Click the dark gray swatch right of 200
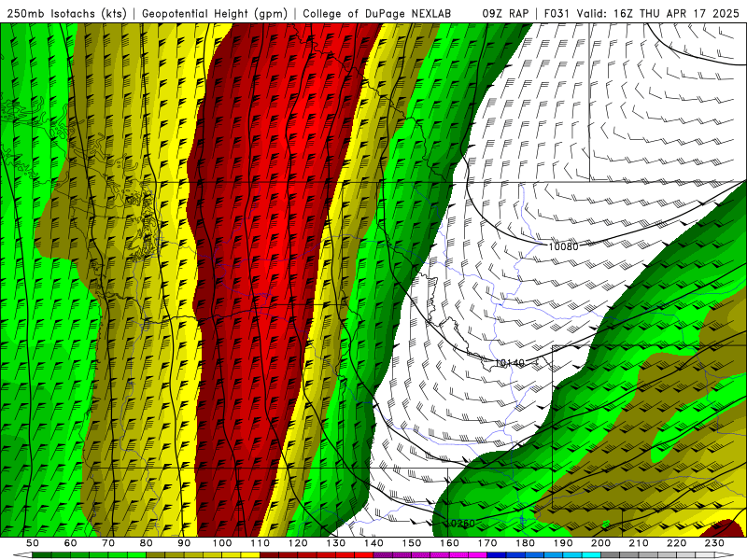Image resolution: width=747 pixels, height=560 pixels. [x=611, y=555]
